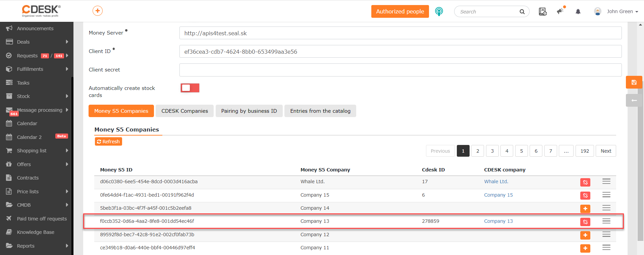Open hamburger menu for Company 13 row
Image resolution: width=644 pixels, height=255 pixels.
click(x=606, y=221)
